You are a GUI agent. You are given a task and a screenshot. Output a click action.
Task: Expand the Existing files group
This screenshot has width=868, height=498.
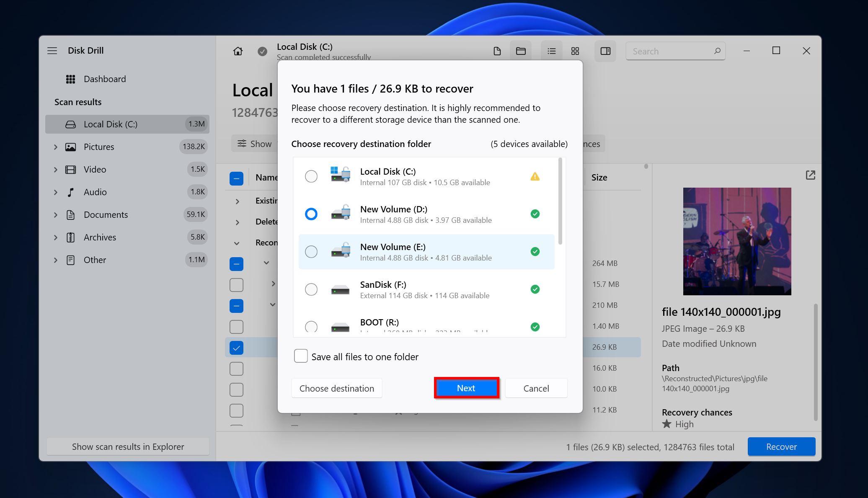237,201
